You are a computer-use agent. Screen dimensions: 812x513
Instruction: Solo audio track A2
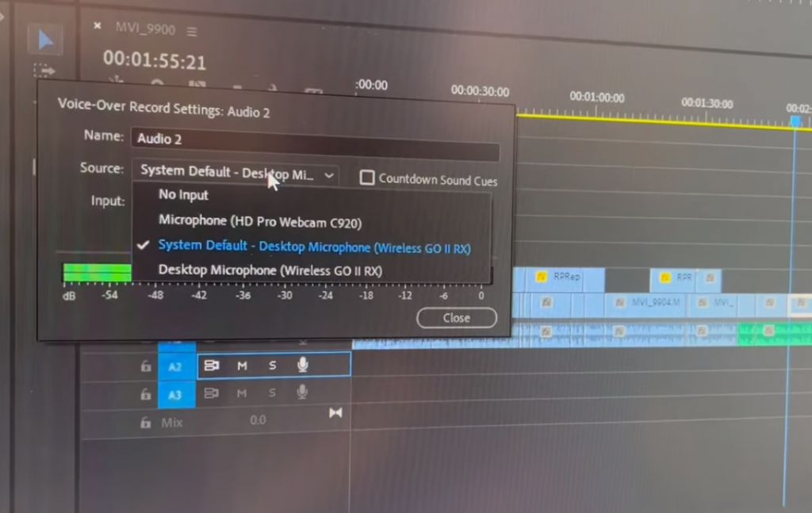[273, 366]
